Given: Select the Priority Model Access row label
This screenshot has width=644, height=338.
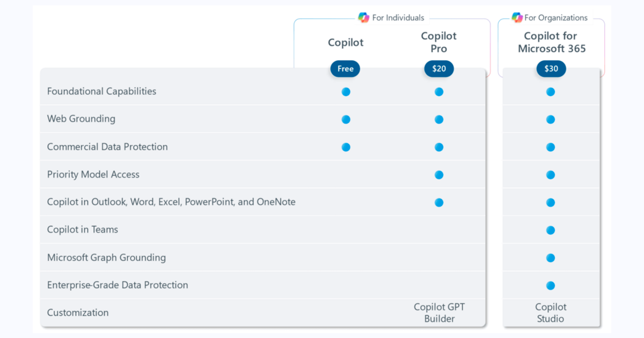Looking at the screenshot, I should (93, 174).
